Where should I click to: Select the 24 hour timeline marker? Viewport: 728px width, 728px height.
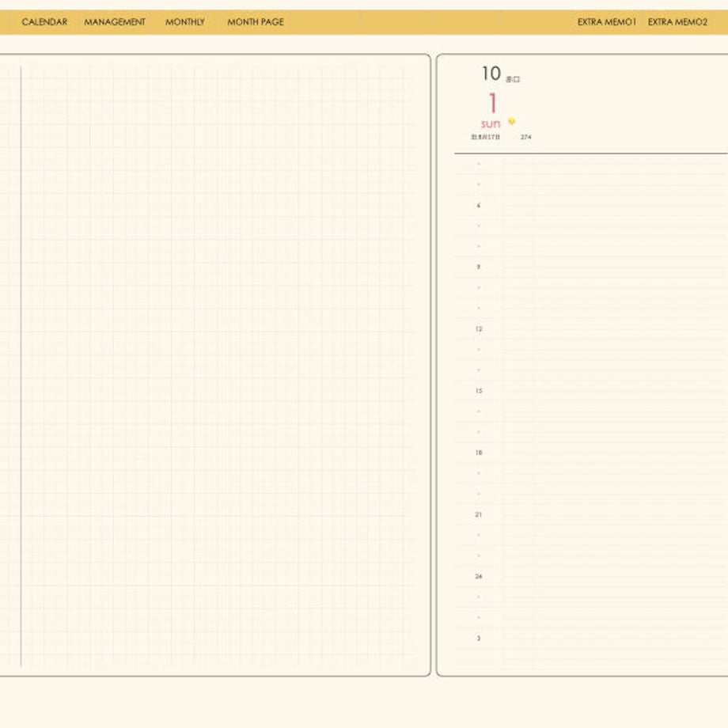[x=479, y=576]
